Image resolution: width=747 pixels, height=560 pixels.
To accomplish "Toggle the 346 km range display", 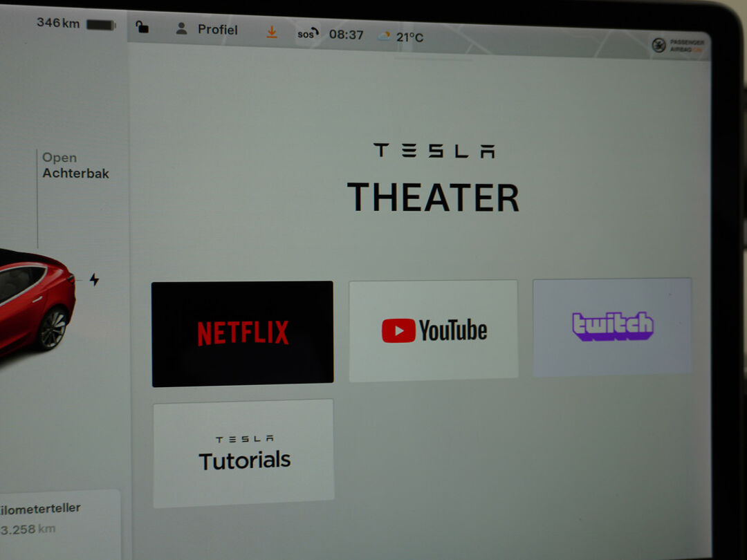I will [58, 23].
